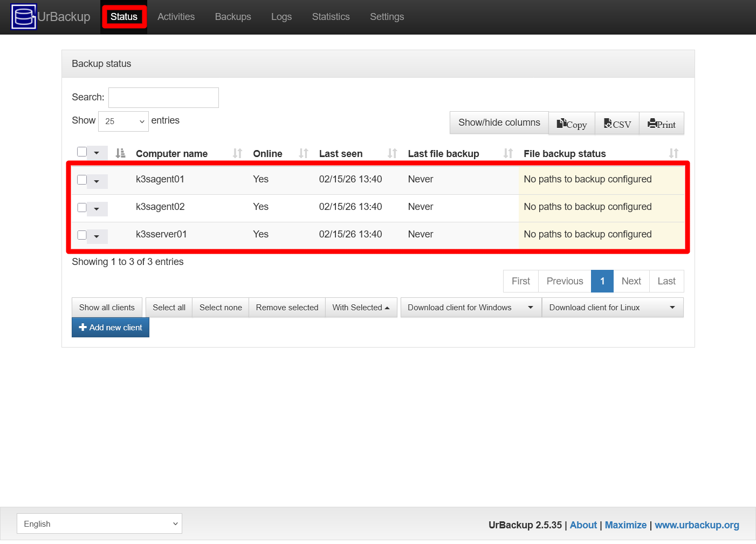This screenshot has height=544, width=756.
Task: Click the plus icon on Add new client
Action: point(83,327)
